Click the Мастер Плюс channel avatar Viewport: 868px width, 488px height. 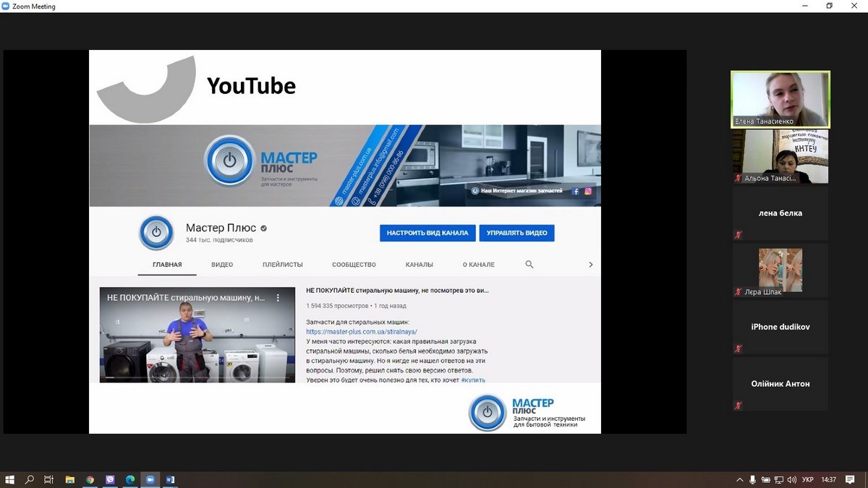click(x=156, y=233)
